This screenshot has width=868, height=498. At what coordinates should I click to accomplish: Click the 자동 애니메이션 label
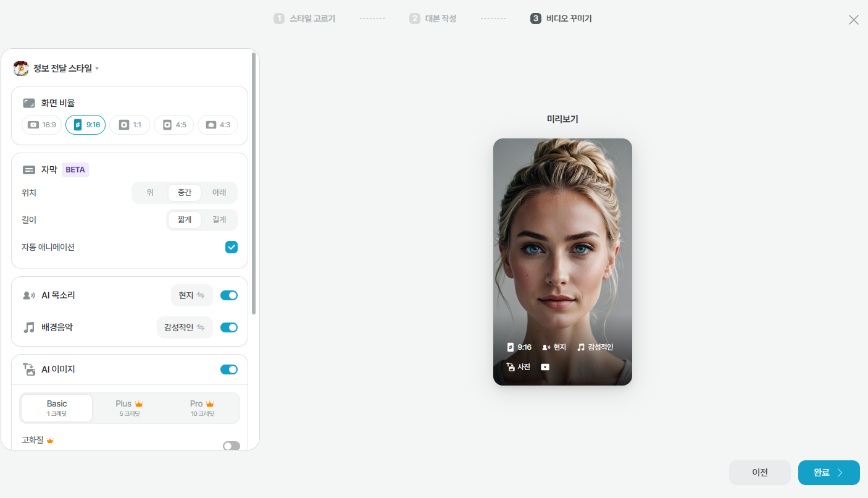pyautogui.click(x=48, y=247)
